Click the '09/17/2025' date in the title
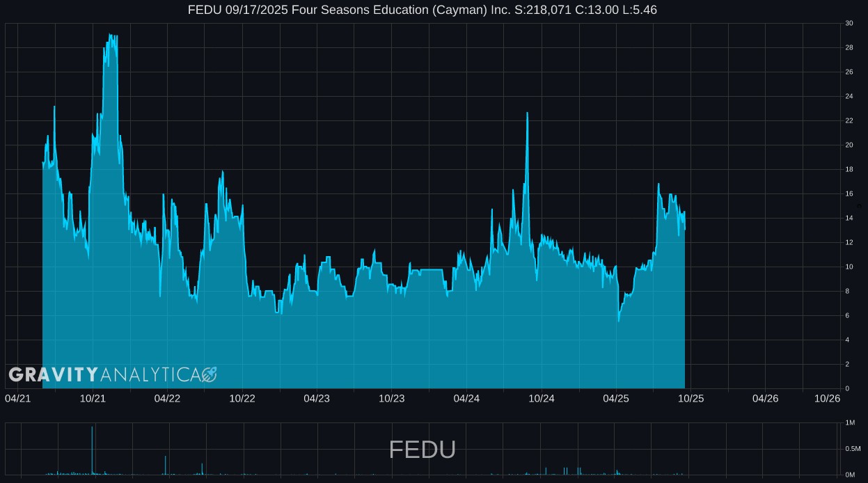This screenshot has width=868, height=483. (256, 10)
